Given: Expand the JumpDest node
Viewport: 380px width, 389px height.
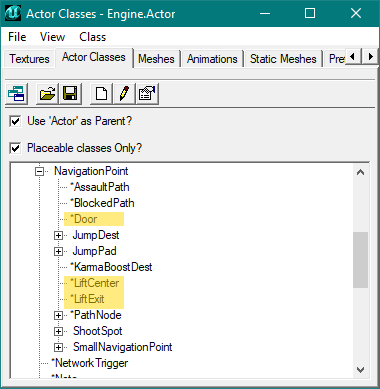Looking at the screenshot, I should tap(58, 236).
